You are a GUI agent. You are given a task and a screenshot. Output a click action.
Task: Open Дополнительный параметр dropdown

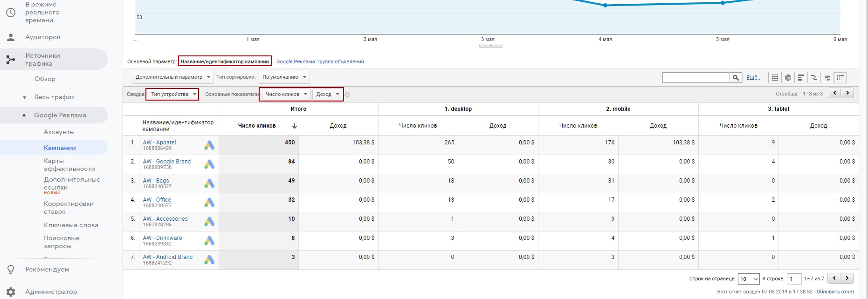(x=172, y=77)
